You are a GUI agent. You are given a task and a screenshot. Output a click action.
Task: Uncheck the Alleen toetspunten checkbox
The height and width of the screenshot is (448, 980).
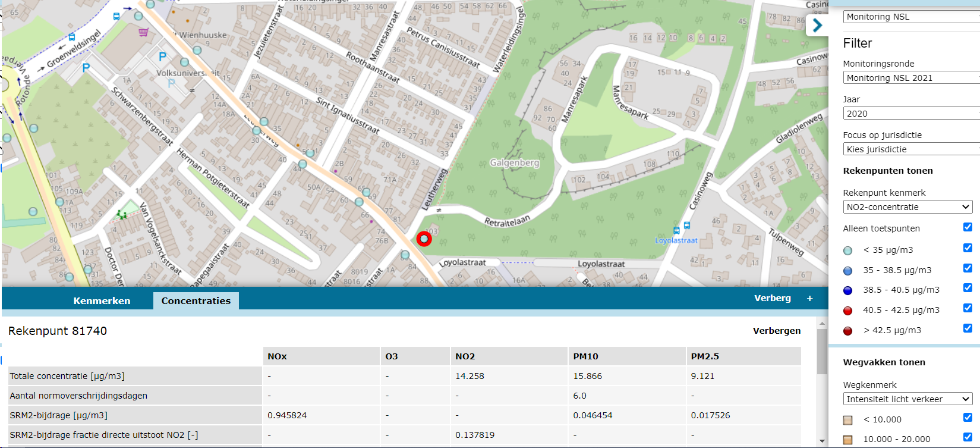point(968,227)
